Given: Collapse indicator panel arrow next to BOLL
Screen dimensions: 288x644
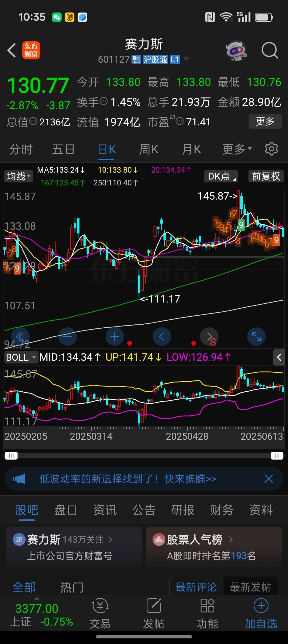Looking at the screenshot, I should 279,357.
